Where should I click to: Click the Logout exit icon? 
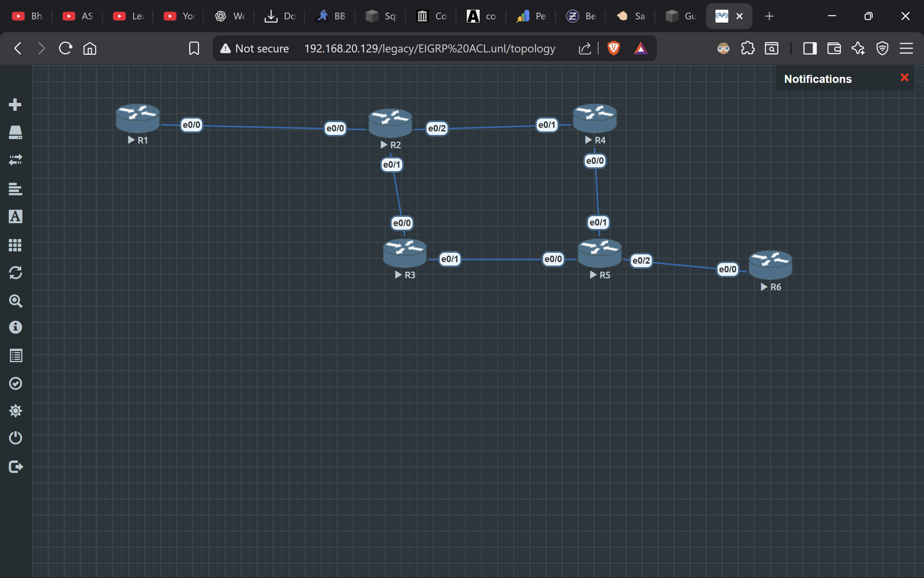pyautogui.click(x=15, y=467)
